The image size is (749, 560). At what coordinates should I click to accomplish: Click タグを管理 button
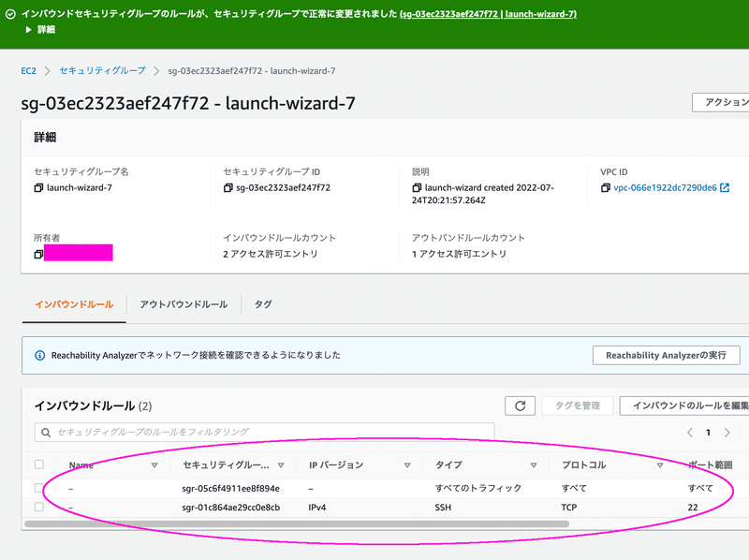point(577,406)
